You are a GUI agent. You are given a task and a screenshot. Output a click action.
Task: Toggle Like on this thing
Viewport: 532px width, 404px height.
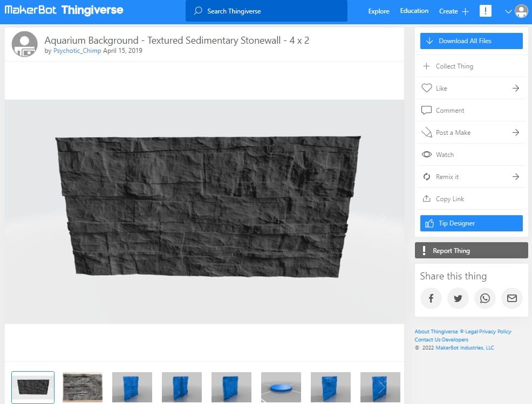[x=437, y=88]
